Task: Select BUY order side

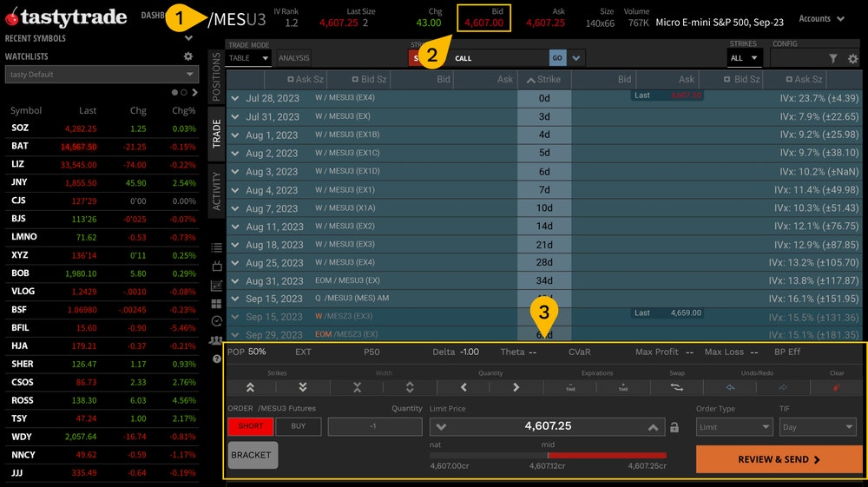Action: pyautogui.click(x=299, y=426)
